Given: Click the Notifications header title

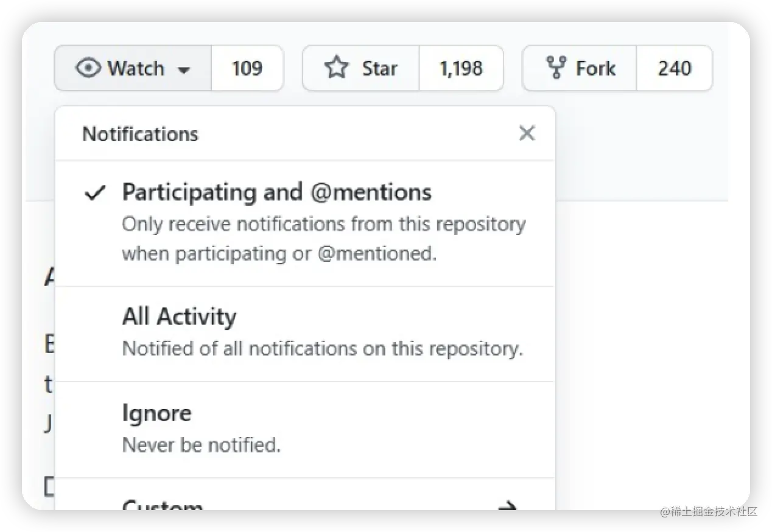Looking at the screenshot, I should point(140,134).
